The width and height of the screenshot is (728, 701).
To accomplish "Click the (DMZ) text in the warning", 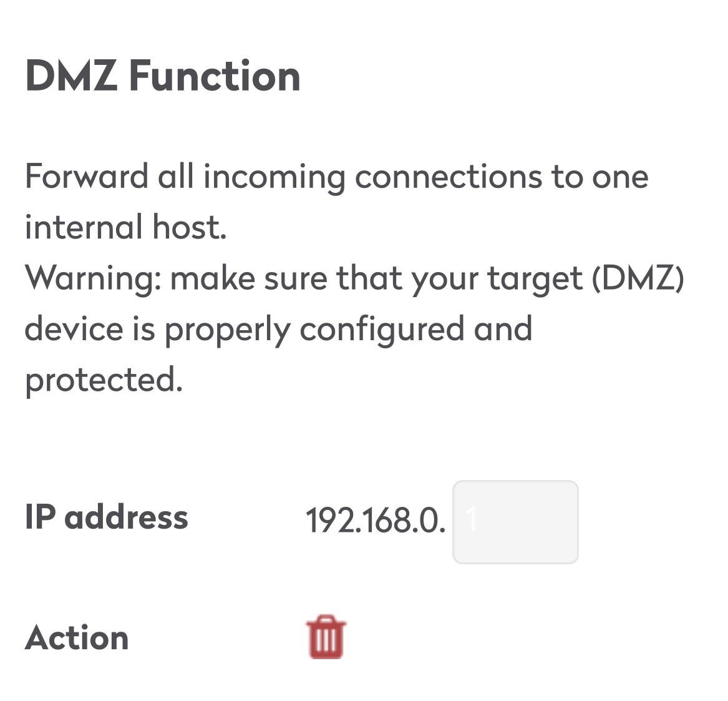I will pyautogui.click(x=638, y=278).
